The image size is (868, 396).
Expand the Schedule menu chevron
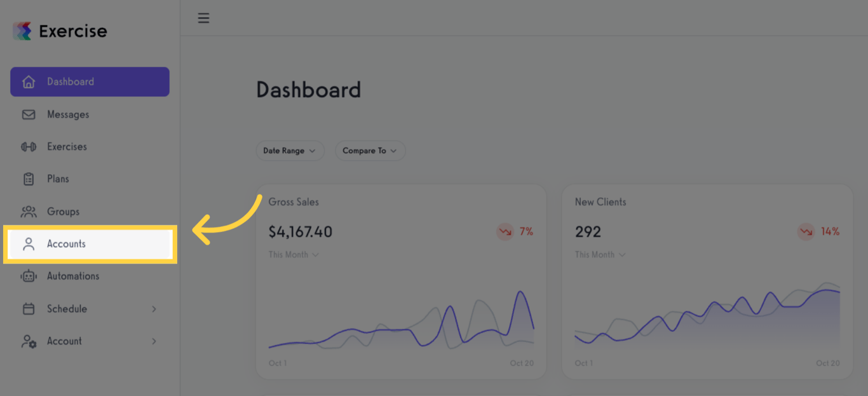pyautogui.click(x=154, y=309)
